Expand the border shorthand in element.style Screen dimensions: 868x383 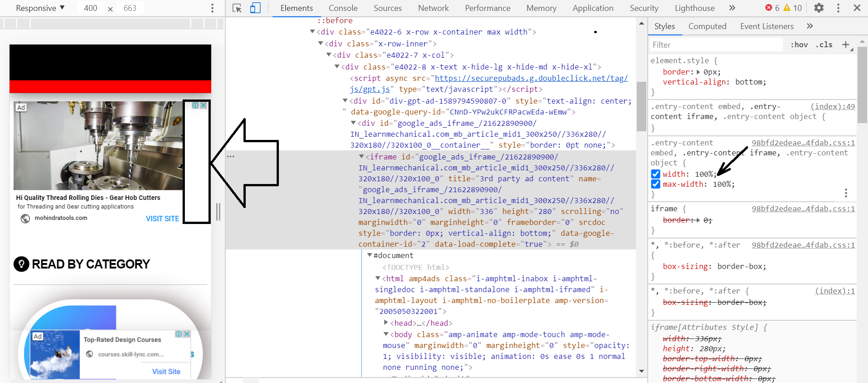tap(699, 72)
